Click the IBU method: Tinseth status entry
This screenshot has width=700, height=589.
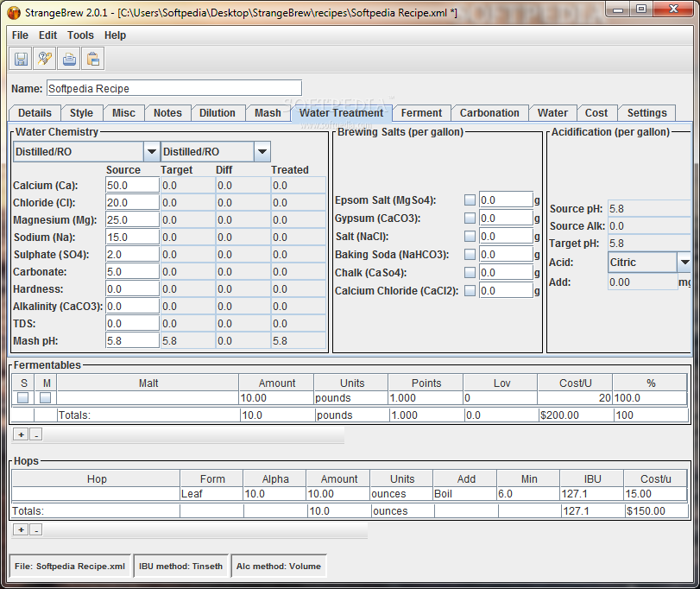[x=180, y=567]
